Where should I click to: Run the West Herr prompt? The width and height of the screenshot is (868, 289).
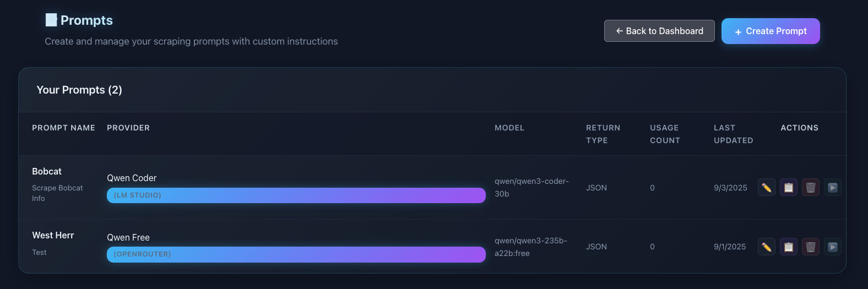tap(832, 247)
